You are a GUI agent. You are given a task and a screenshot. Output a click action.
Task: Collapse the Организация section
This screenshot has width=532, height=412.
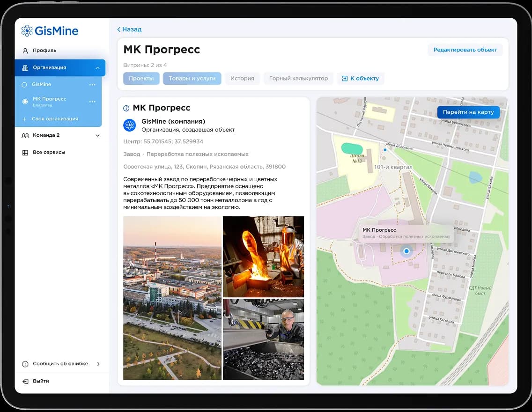click(97, 68)
